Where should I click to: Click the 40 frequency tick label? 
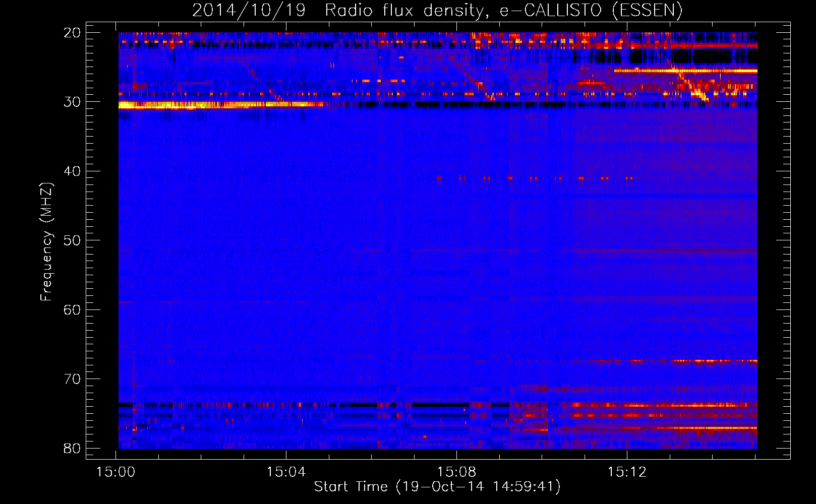click(x=72, y=171)
